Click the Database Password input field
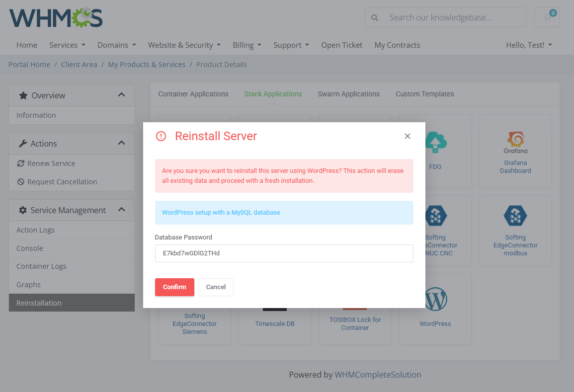 coord(284,253)
